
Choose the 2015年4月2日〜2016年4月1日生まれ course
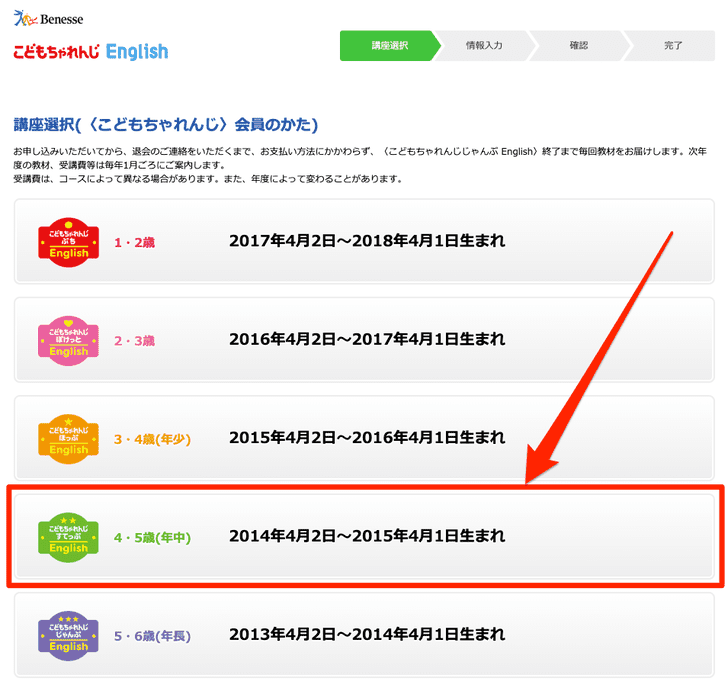pyautogui.click(x=364, y=438)
